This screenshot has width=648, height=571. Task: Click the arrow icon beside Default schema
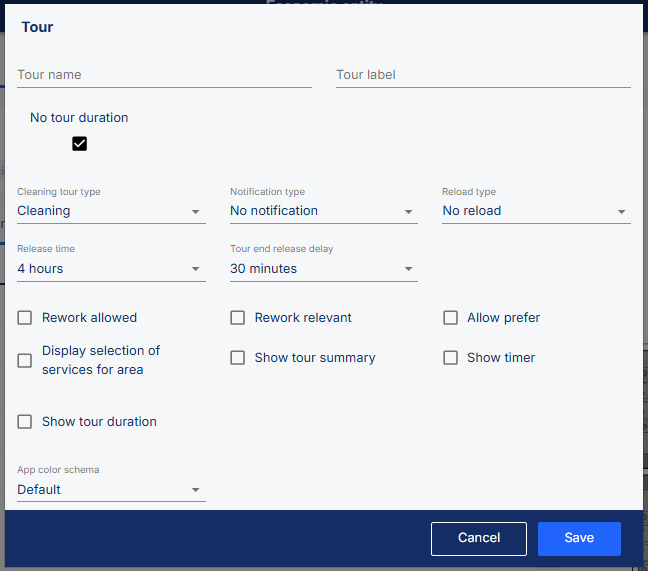pyautogui.click(x=196, y=490)
